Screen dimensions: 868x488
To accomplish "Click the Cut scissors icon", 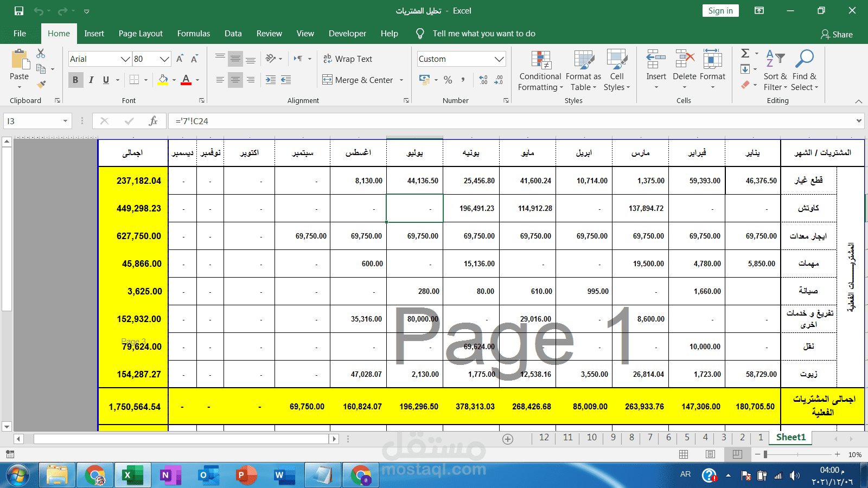I will tap(41, 53).
